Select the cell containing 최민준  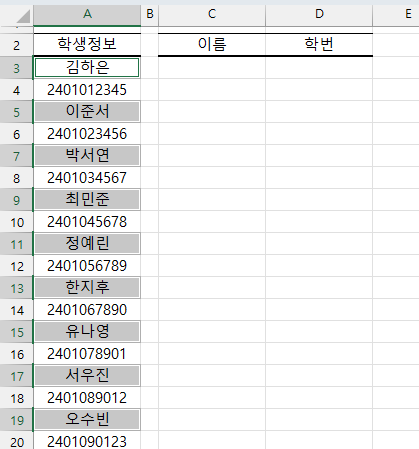(x=87, y=200)
